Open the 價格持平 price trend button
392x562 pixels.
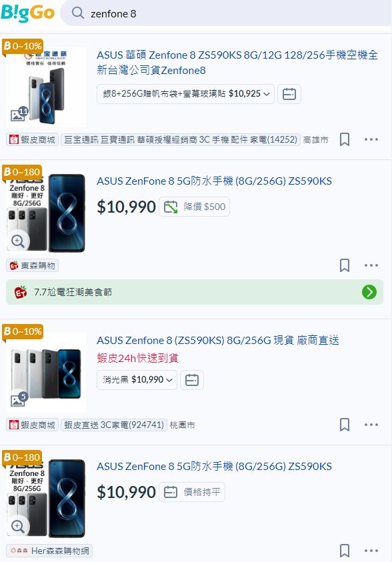click(192, 492)
